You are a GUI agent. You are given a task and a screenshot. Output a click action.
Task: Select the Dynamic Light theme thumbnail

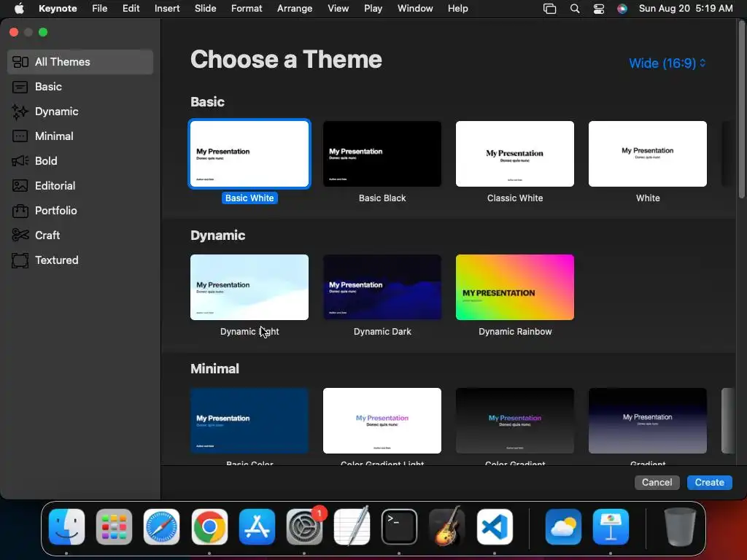coord(249,287)
